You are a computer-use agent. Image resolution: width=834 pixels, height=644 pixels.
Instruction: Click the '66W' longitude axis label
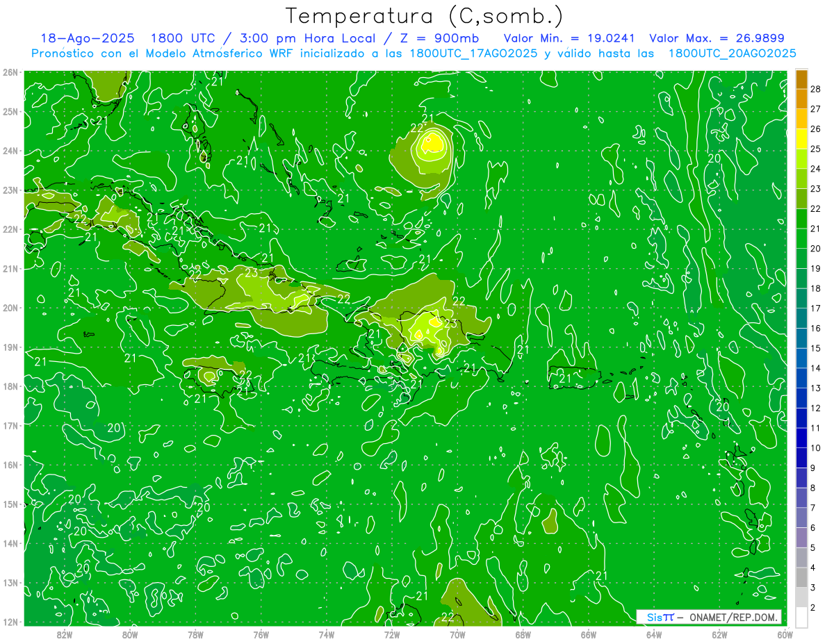click(588, 634)
